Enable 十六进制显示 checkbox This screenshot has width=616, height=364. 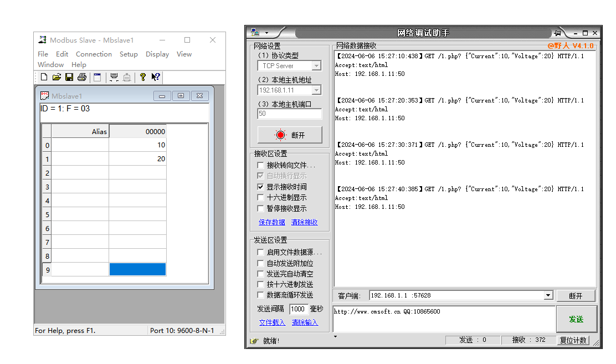tap(260, 197)
